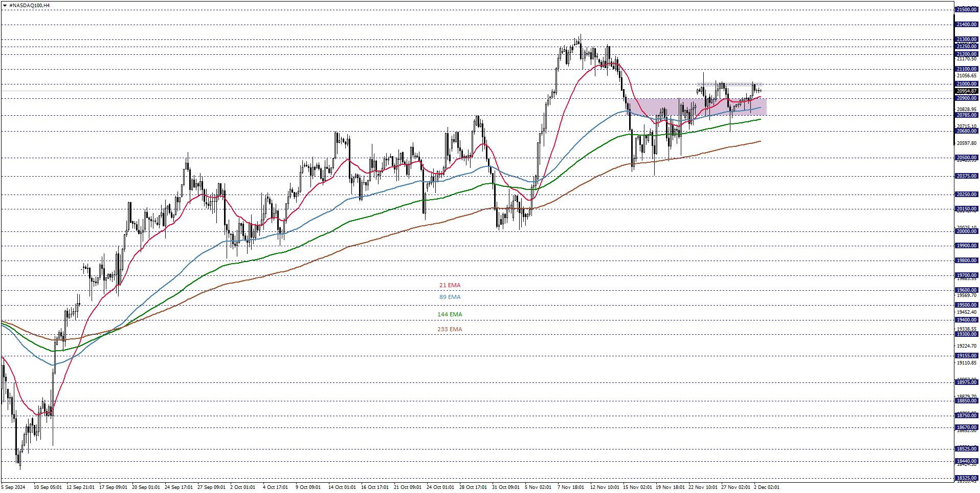Click the 21100.00 price level label

tap(966, 69)
